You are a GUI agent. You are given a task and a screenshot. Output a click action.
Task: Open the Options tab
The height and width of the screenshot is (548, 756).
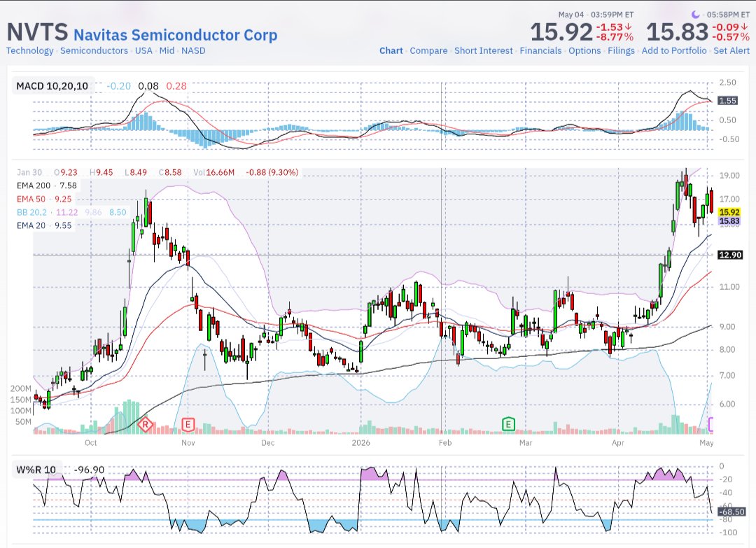584,50
